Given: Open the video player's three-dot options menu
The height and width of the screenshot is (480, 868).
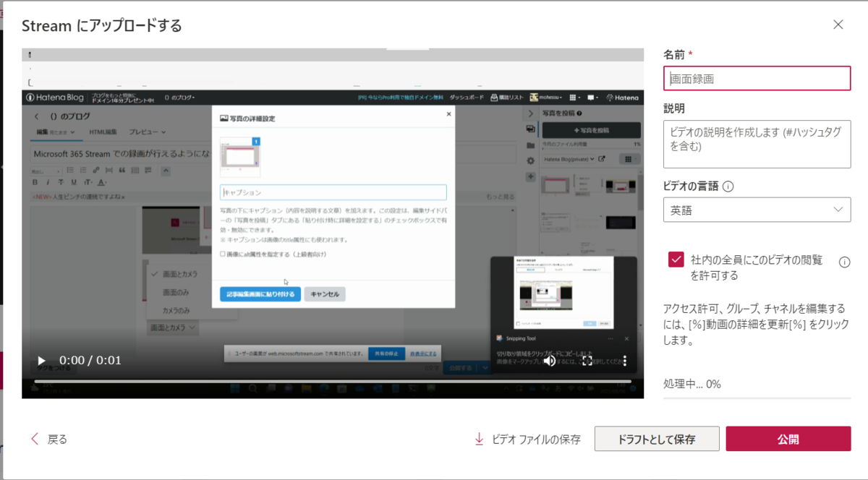Looking at the screenshot, I should coord(624,361).
